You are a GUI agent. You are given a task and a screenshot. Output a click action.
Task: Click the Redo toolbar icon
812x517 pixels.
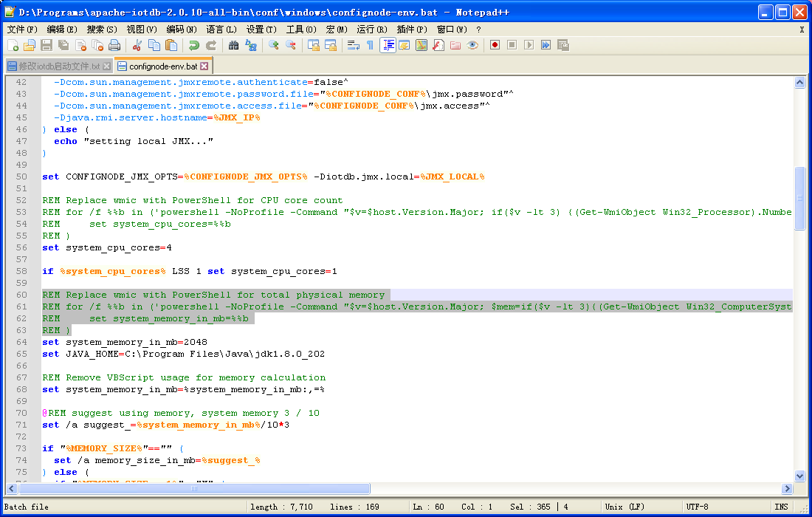tap(211, 46)
